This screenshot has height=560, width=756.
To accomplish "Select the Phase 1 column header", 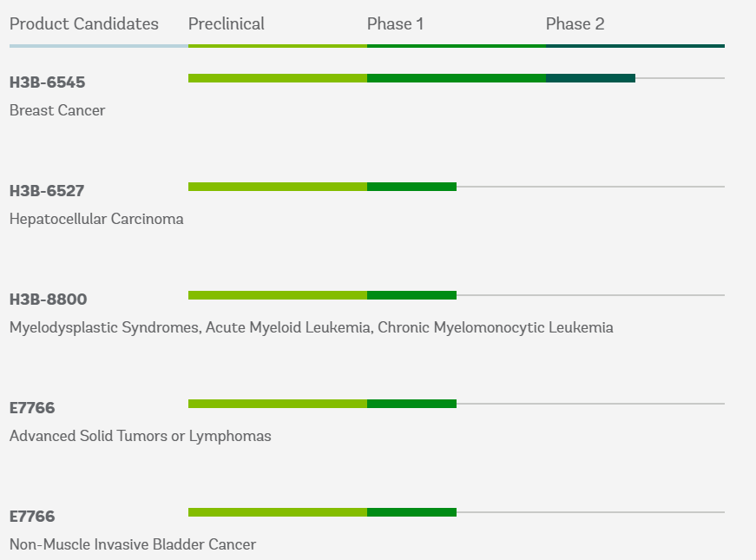I will coord(395,23).
